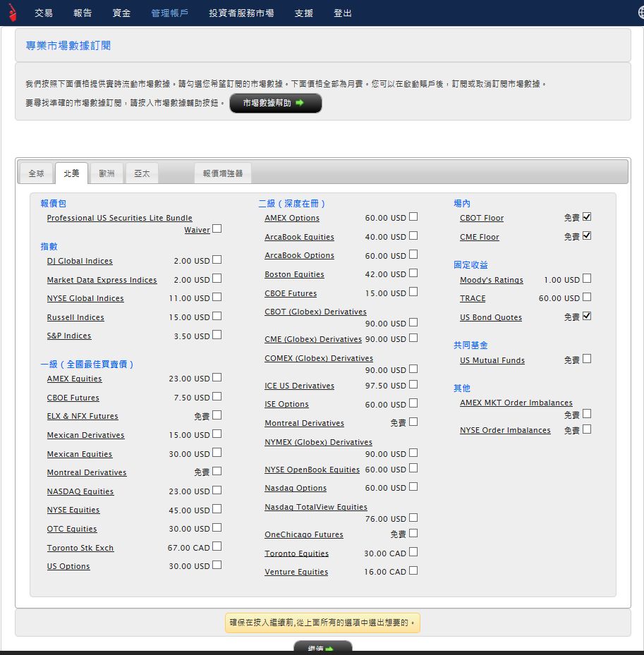Open the Boston Equities link

pos(294,274)
